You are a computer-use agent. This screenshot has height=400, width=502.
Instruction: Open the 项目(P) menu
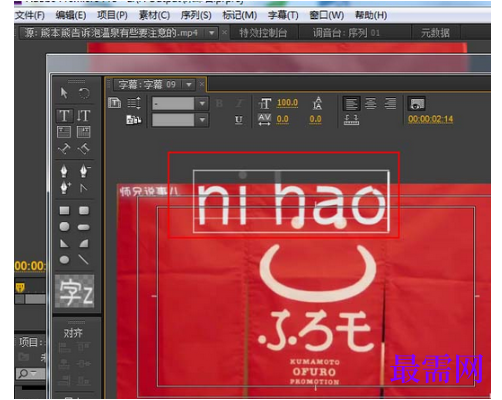(x=112, y=15)
